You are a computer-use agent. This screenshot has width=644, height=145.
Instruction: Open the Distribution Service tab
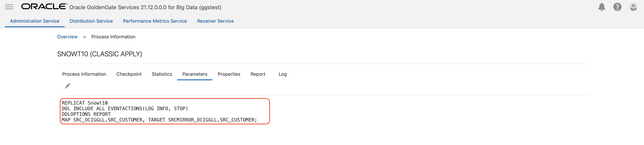(91, 21)
